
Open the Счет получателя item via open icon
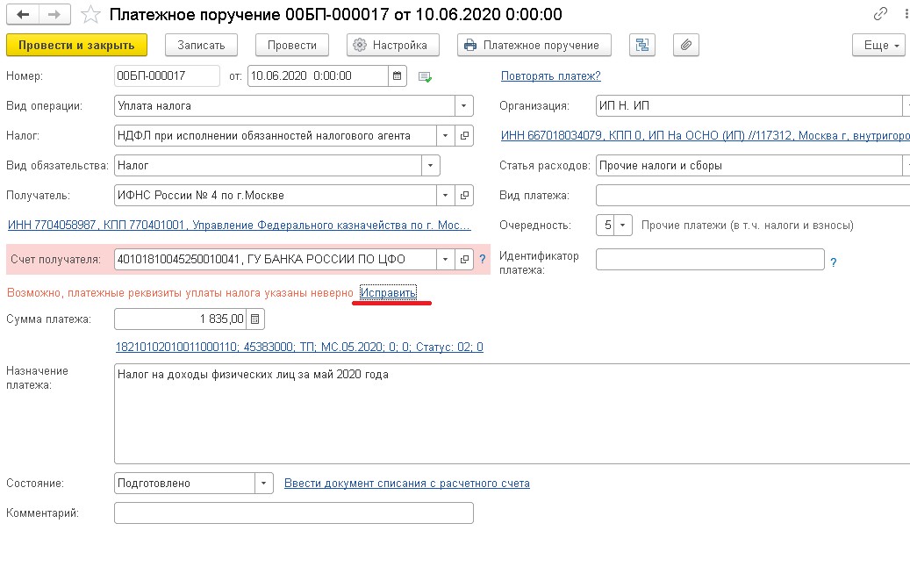[x=464, y=260]
